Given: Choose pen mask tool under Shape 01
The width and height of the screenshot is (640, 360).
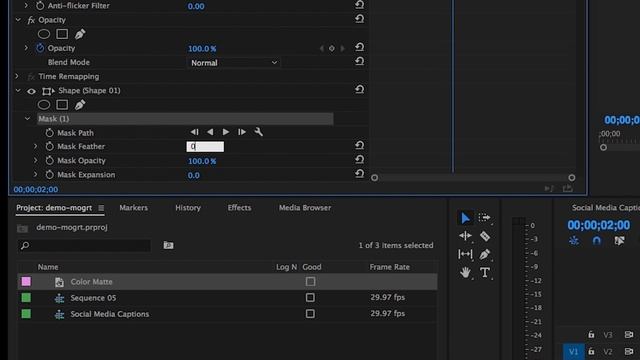Looking at the screenshot, I should point(80,105).
